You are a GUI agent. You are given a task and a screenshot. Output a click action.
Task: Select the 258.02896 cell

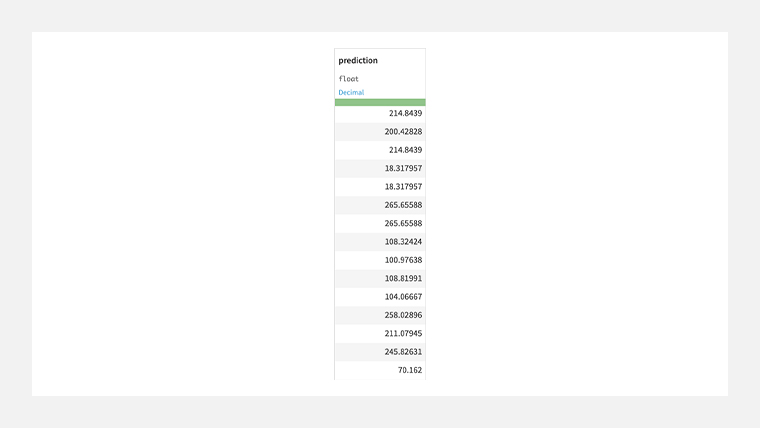380,315
